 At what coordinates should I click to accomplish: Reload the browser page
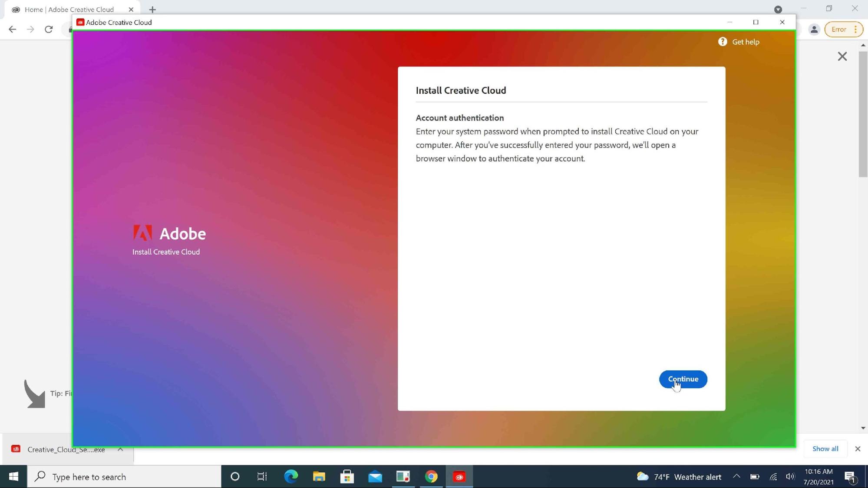coord(49,29)
